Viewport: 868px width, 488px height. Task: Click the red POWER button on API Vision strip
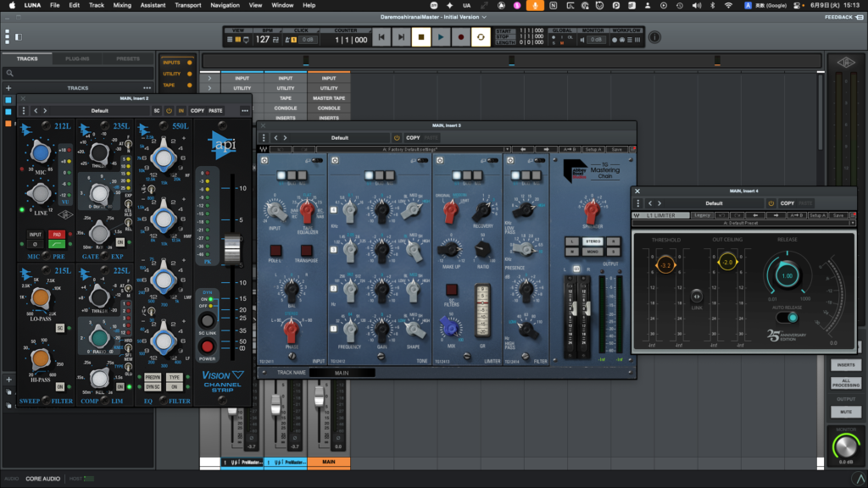pos(207,347)
